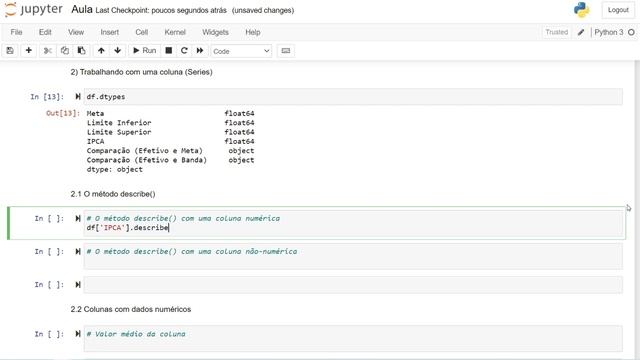Insert a cell below with plus icon

click(x=29, y=51)
